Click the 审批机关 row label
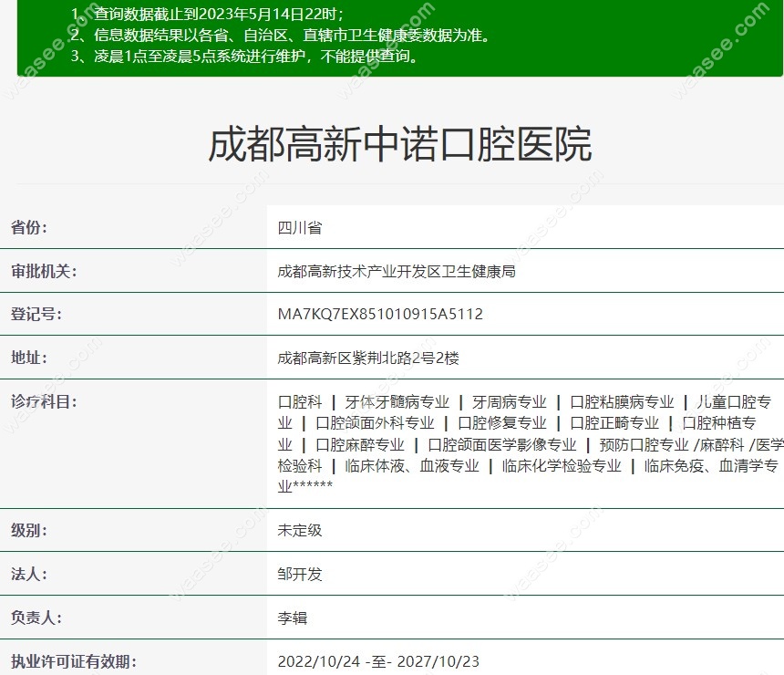Screen dimensions: 784x675 click(44, 271)
